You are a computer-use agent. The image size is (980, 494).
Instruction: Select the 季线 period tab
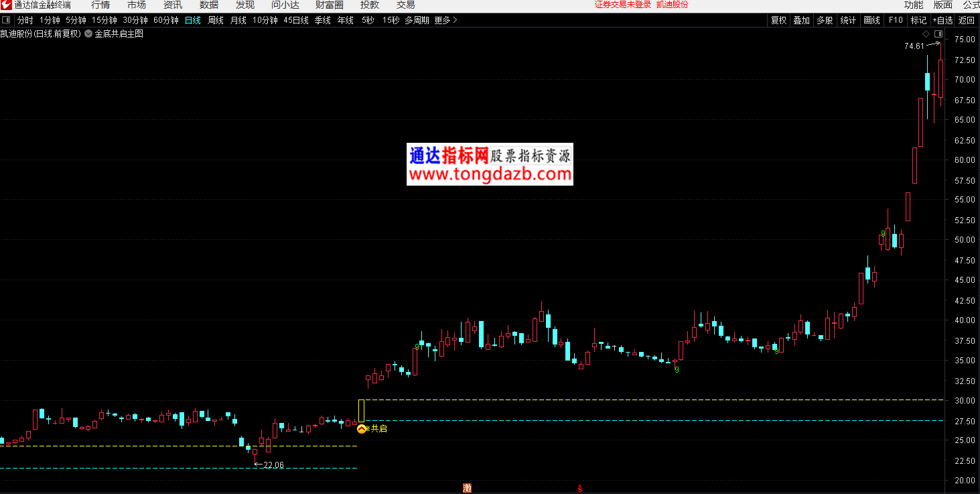pyautogui.click(x=323, y=20)
